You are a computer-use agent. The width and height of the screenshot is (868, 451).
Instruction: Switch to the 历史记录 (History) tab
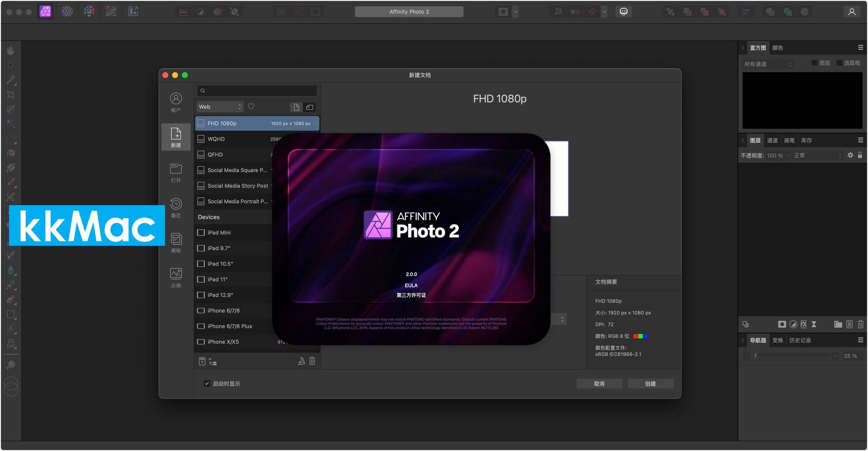point(800,340)
